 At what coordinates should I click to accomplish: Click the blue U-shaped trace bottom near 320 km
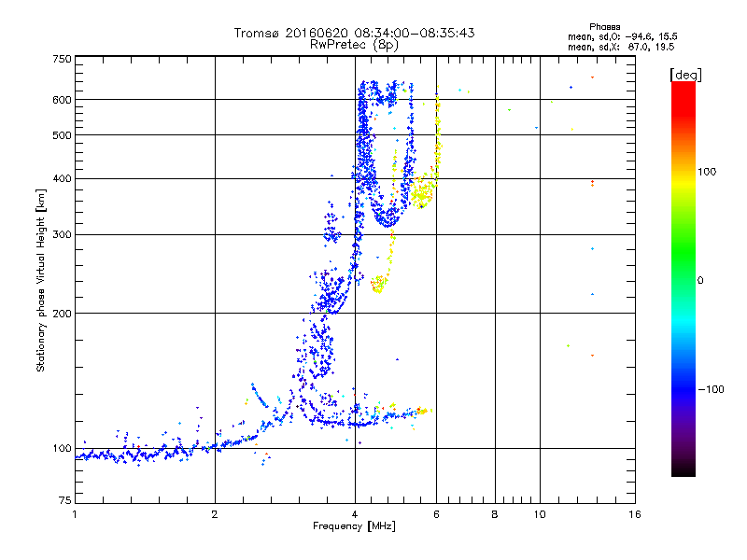point(388,220)
